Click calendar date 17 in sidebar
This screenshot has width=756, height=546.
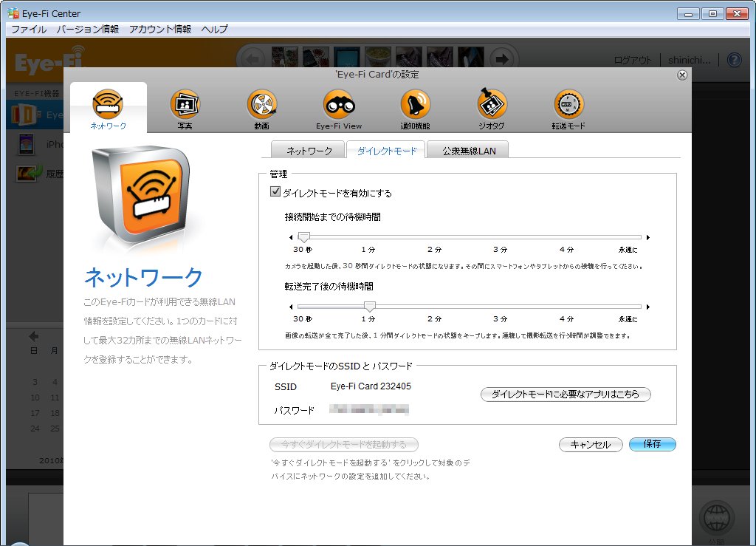[35, 413]
